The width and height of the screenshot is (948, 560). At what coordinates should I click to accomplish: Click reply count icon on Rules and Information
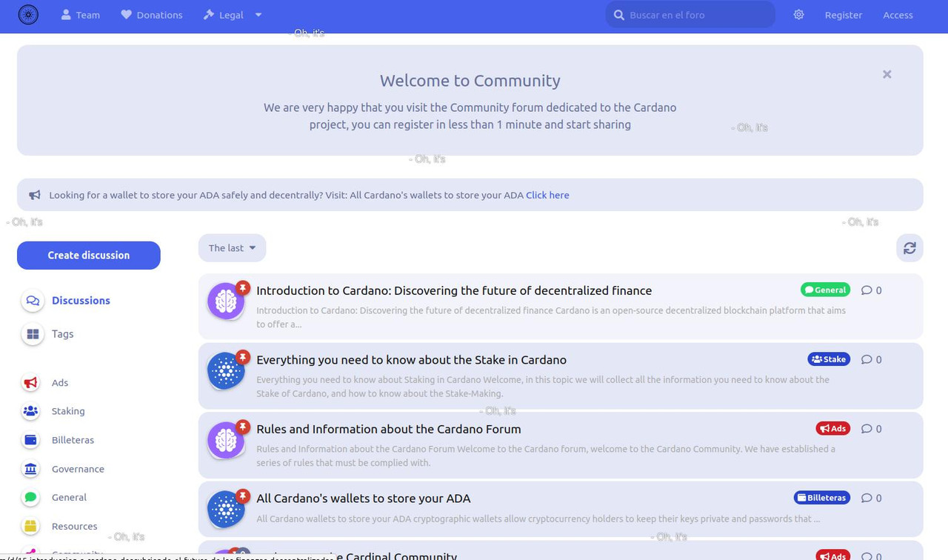coord(867,429)
